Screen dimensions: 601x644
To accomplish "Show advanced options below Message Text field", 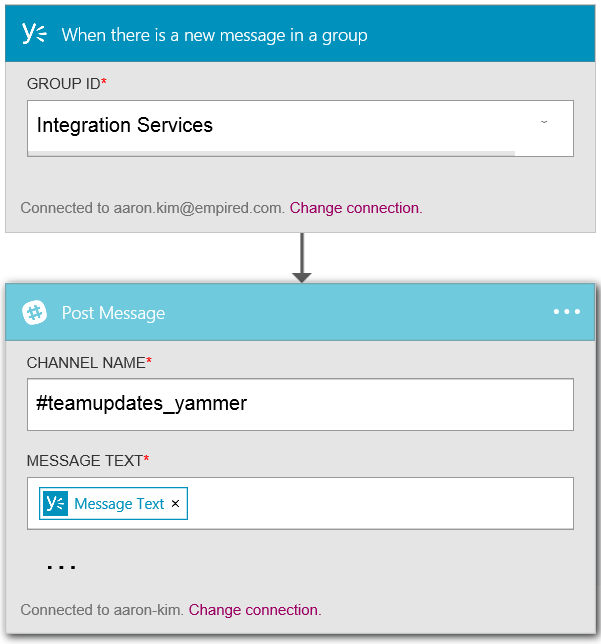I will (x=61, y=567).
